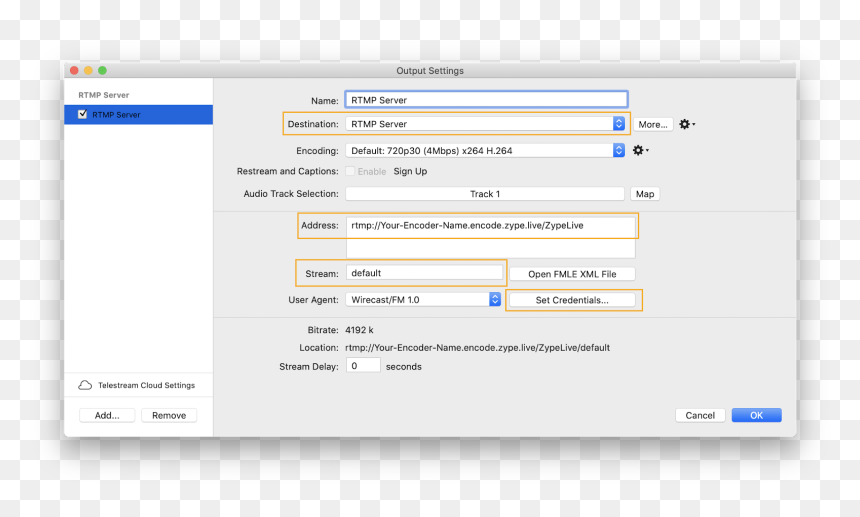The image size is (860, 517).
Task: Confirm settings with the OK button
Action: click(x=756, y=416)
